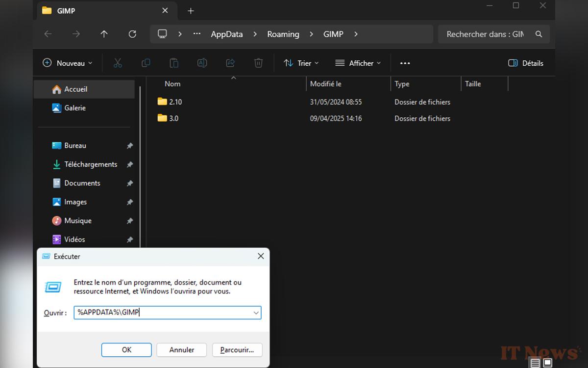This screenshot has height=368, width=588.
Task: Unpin Bureau via its pin icon
Action: 130,146
